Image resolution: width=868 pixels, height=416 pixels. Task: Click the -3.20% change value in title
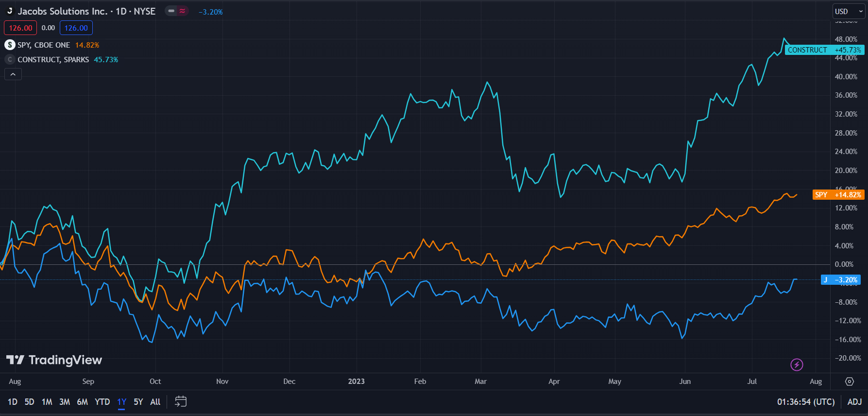click(x=211, y=12)
